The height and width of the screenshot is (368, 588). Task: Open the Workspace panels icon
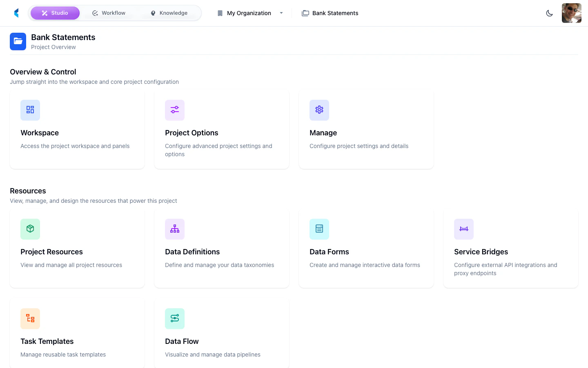(x=30, y=110)
